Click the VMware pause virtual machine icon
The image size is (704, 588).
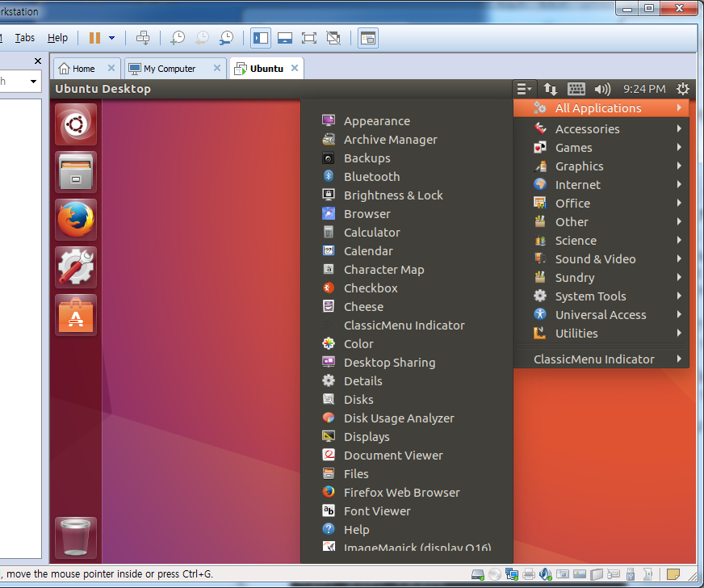(94, 38)
